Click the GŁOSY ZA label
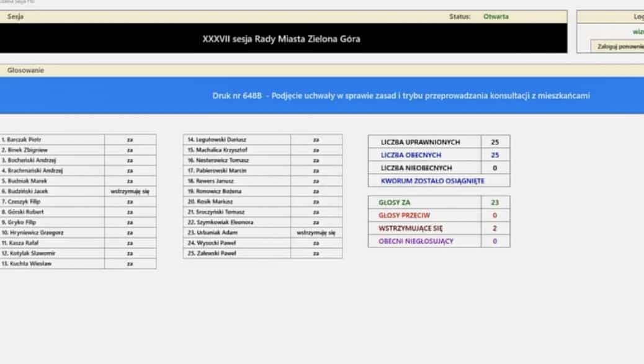Image resolution: width=644 pixels, height=364 pixels. pos(394,203)
